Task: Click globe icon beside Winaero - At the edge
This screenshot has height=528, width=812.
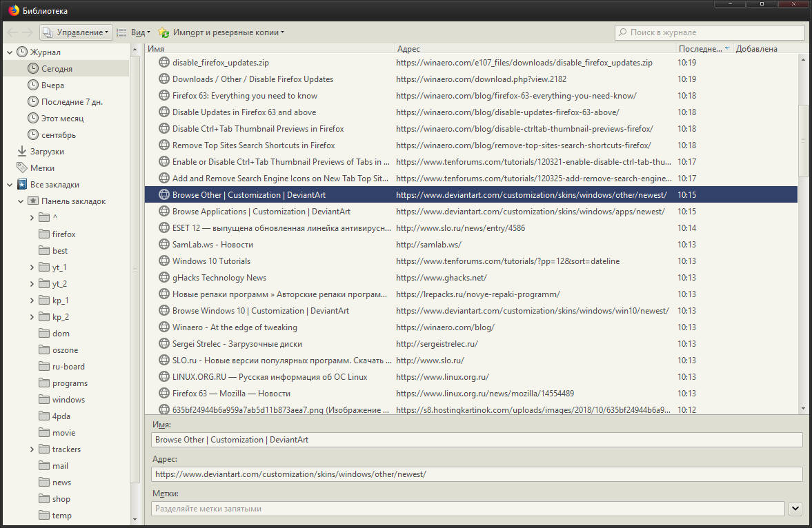Action: [164, 327]
